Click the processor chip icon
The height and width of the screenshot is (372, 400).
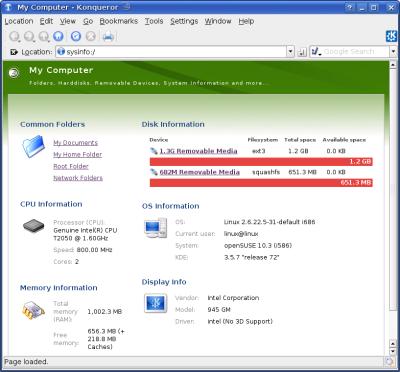[x=33, y=226]
